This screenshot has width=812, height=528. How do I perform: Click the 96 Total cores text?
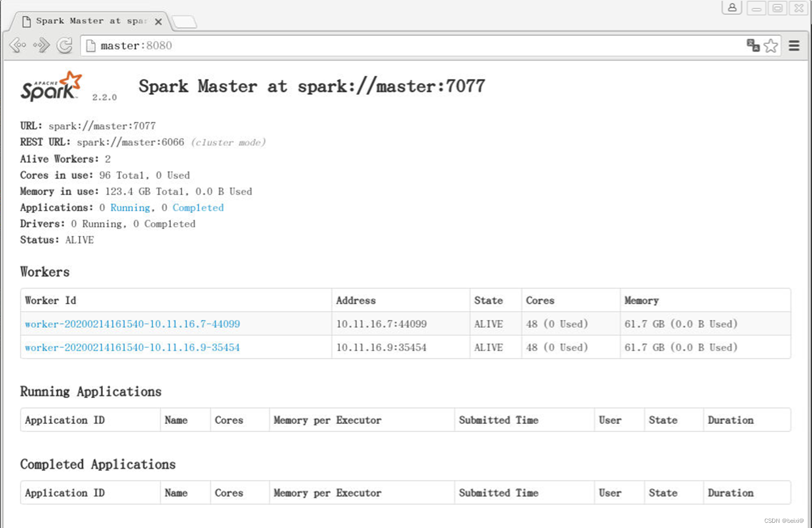coord(122,175)
